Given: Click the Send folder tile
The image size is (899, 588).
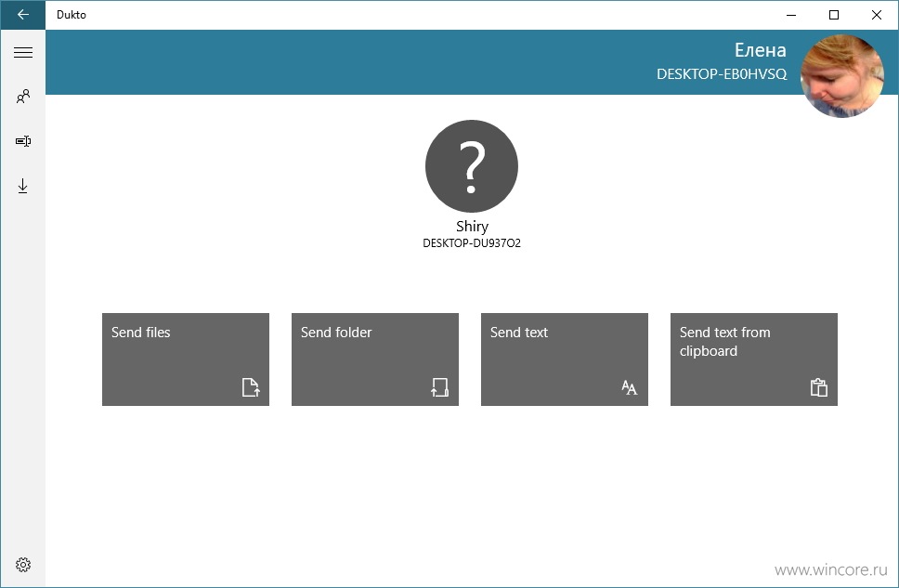Looking at the screenshot, I should click(375, 359).
